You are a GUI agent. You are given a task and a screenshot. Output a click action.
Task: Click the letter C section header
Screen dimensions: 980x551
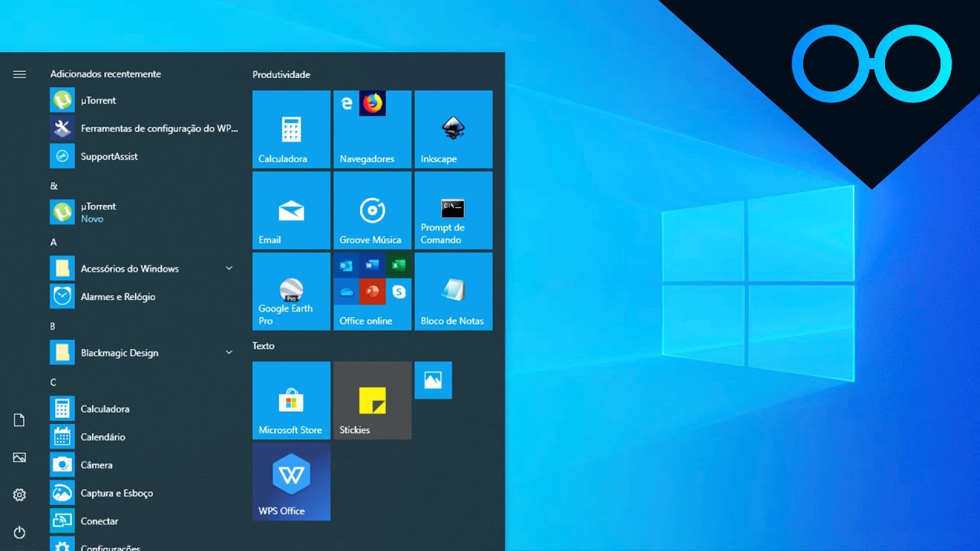click(54, 382)
